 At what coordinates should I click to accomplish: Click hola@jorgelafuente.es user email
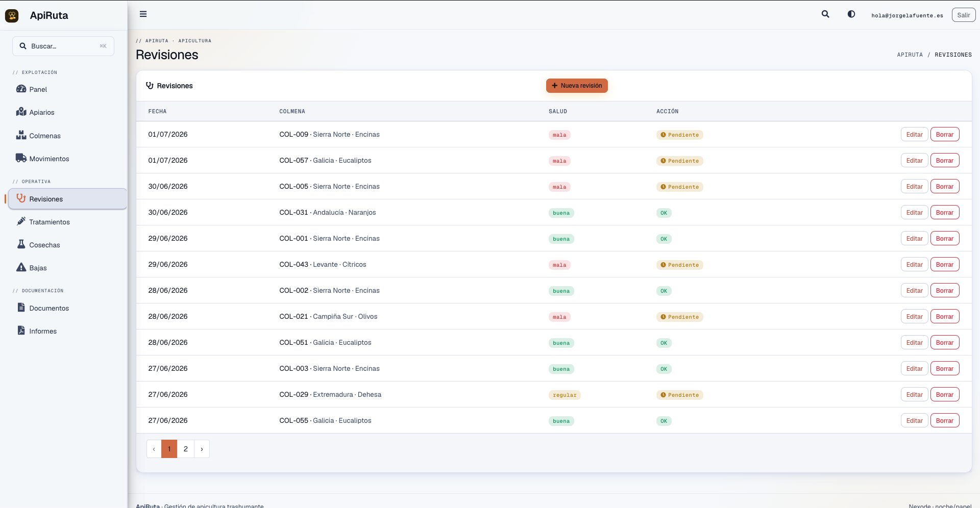(x=907, y=15)
